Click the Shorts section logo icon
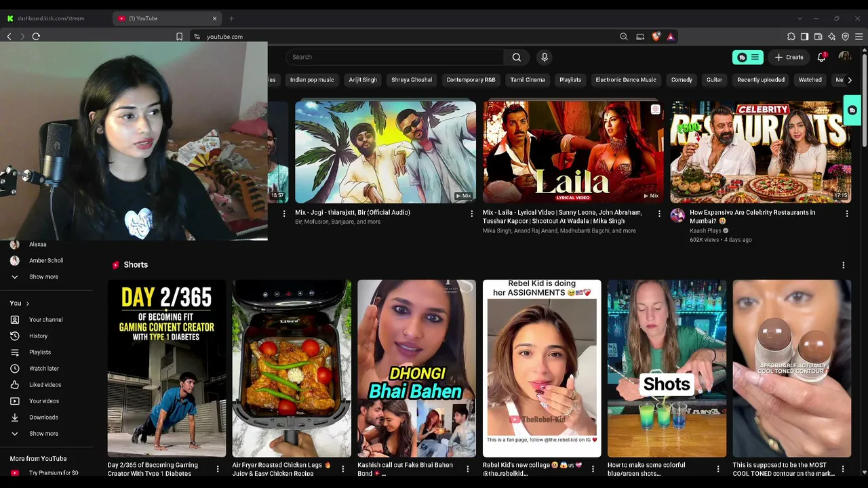The width and height of the screenshot is (868, 488). (x=116, y=265)
